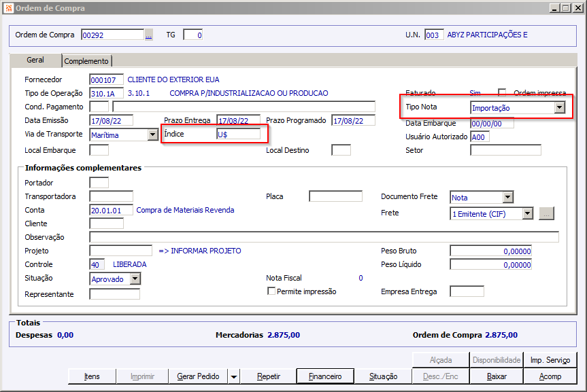Click the Prazo Programado date field
Screen dimensions: 587x392
coord(354,120)
